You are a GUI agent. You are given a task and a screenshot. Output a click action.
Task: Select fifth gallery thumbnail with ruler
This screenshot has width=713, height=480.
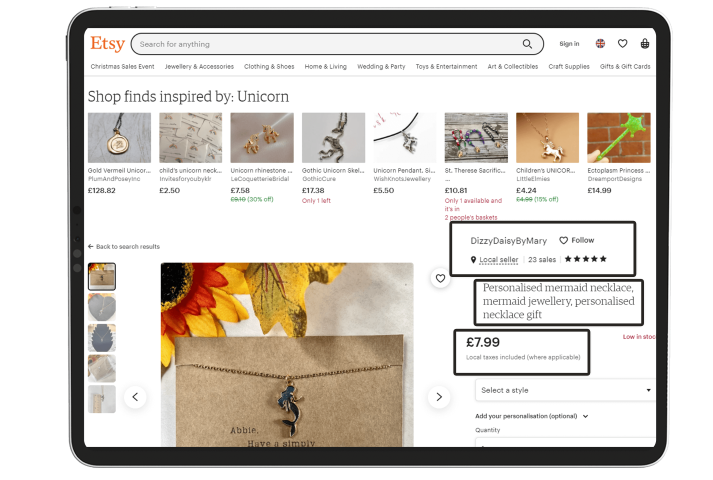pyautogui.click(x=102, y=399)
